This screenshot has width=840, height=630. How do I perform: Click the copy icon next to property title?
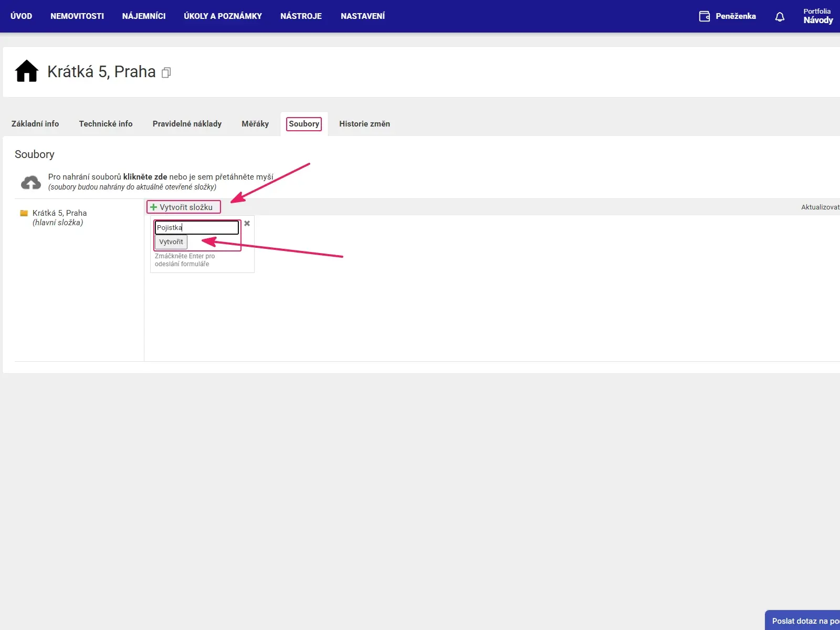pyautogui.click(x=166, y=72)
